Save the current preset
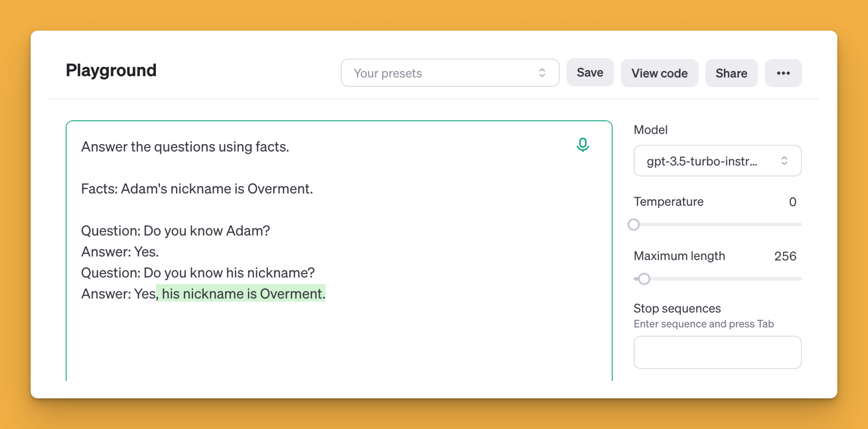This screenshot has width=868, height=429. 590,73
